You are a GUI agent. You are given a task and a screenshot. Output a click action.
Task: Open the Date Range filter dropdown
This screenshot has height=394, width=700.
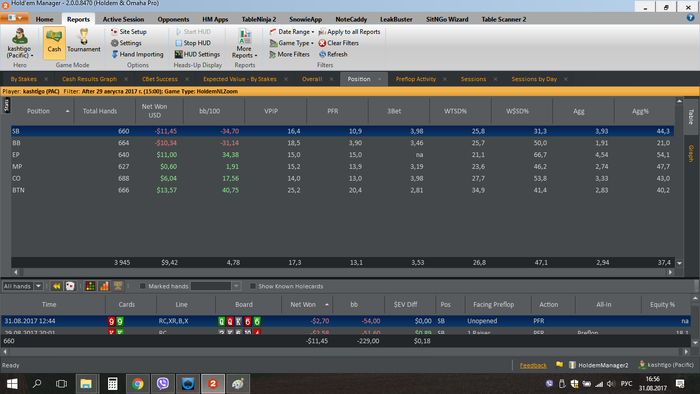click(x=292, y=32)
